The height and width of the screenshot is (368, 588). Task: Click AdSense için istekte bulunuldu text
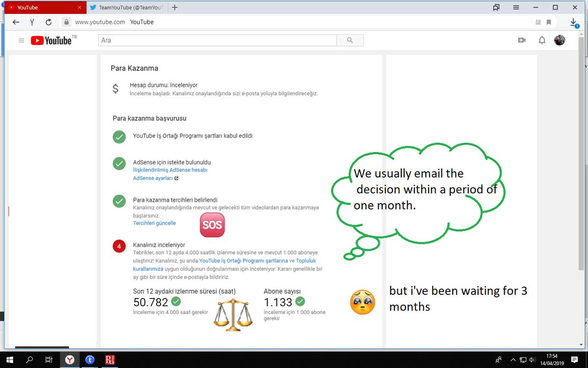click(x=172, y=162)
